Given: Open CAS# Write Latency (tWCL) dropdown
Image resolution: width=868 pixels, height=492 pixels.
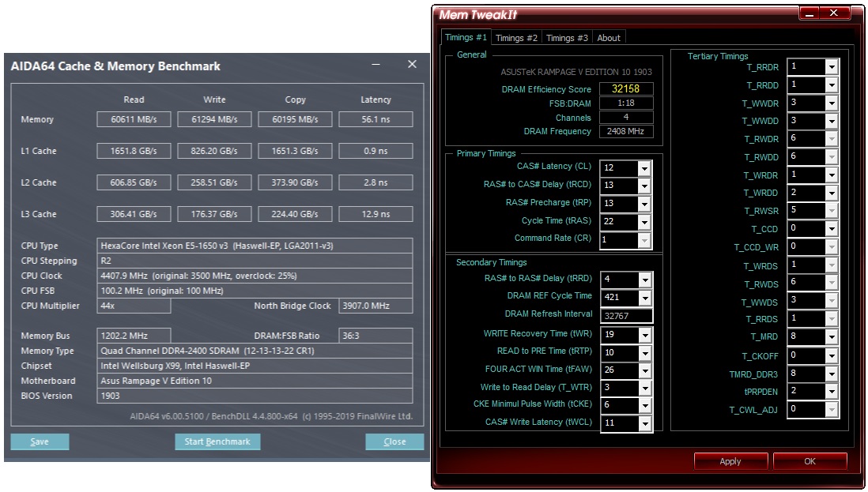Looking at the screenshot, I should 645,423.
